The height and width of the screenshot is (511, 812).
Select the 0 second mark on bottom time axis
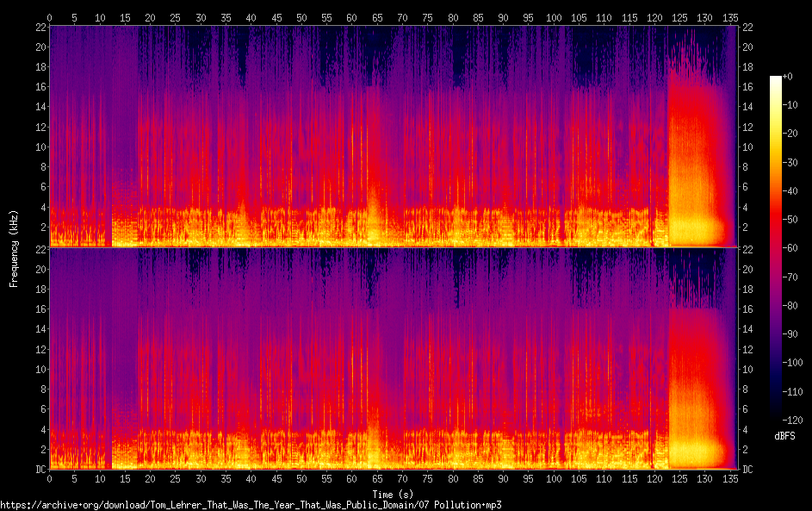point(50,478)
